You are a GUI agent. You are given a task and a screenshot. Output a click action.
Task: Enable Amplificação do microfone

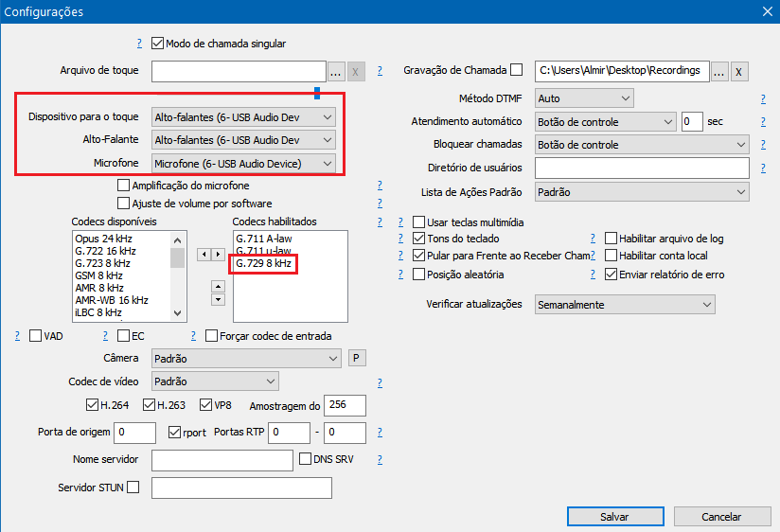click(x=123, y=186)
